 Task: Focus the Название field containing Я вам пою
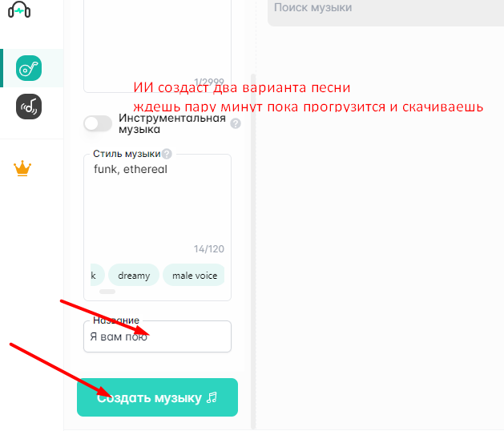coord(157,336)
